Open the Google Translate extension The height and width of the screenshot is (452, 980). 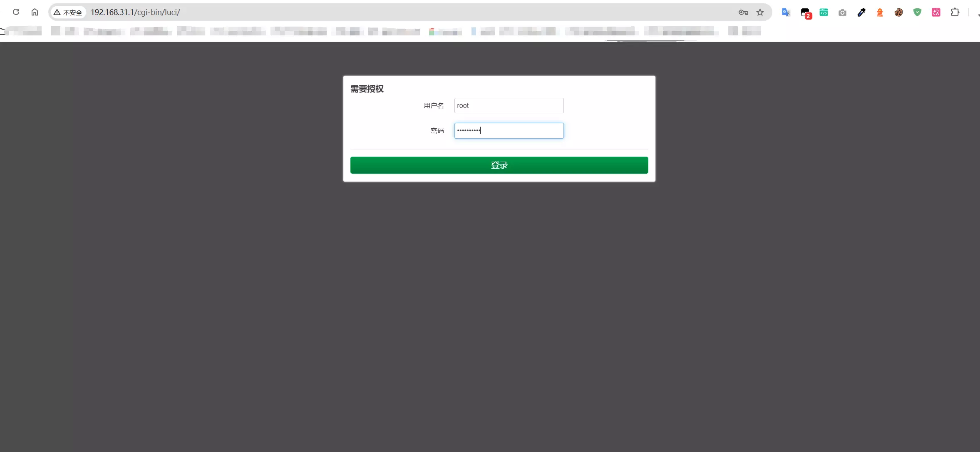pos(786,12)
